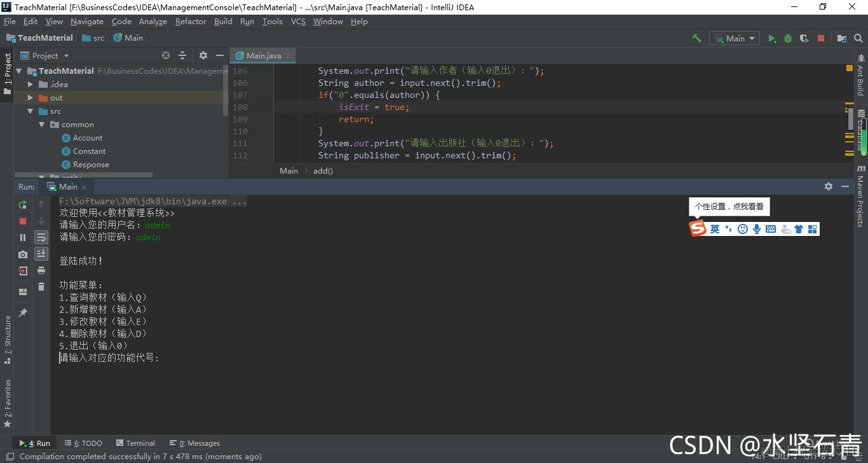Open Sogou soft keyboard icon
This screenshot has width=868, height=463.
point(771,229)
